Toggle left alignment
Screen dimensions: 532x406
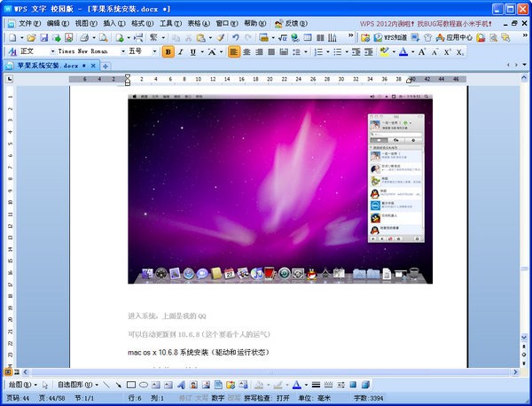click(x=233, y=52)
